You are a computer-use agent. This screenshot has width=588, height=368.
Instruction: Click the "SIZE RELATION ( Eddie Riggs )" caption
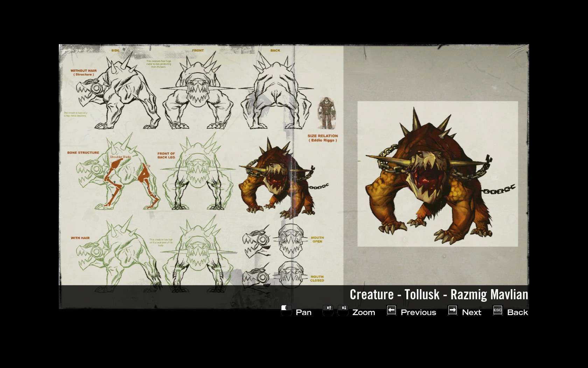pyautogui.click(x=323, y=138)
